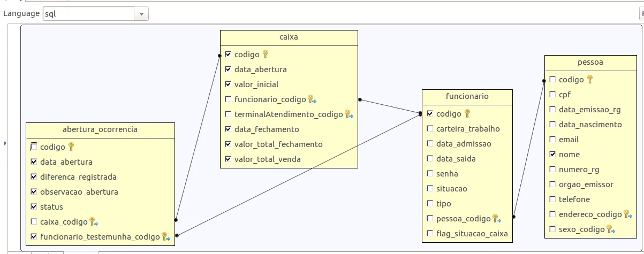
Task: Uncheck the status column in abertura_ocorrencia
Action: 34,207
